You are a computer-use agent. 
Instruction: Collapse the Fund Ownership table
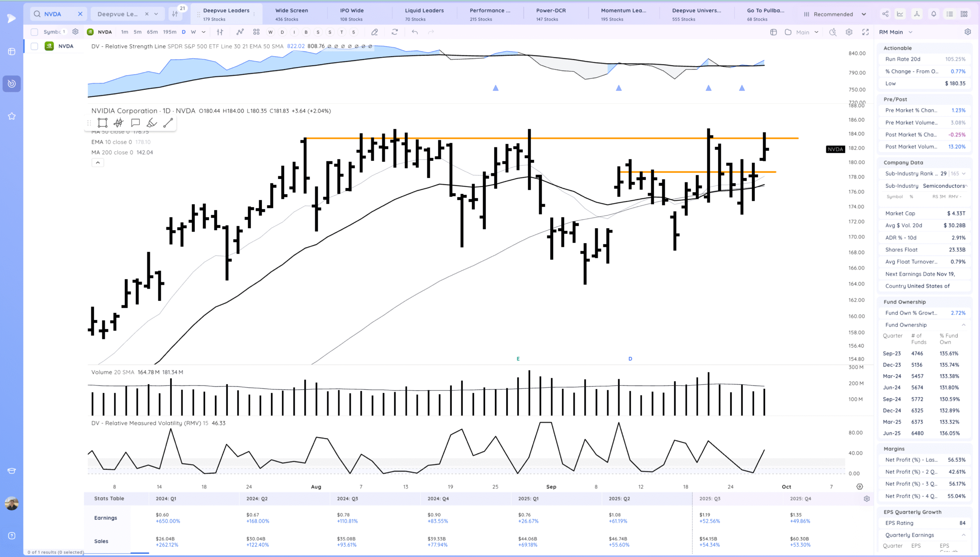point(964,325)
